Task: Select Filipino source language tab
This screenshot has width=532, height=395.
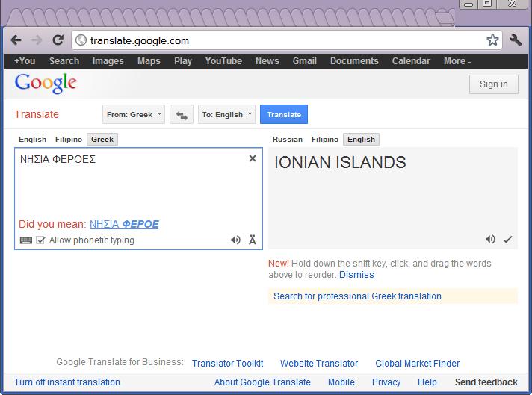Action: click(69, 140)
